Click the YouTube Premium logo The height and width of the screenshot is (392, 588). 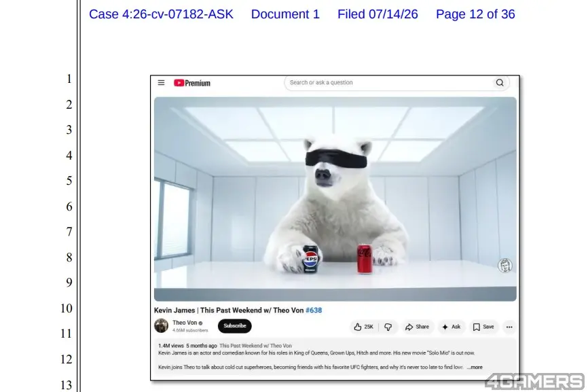192,83
